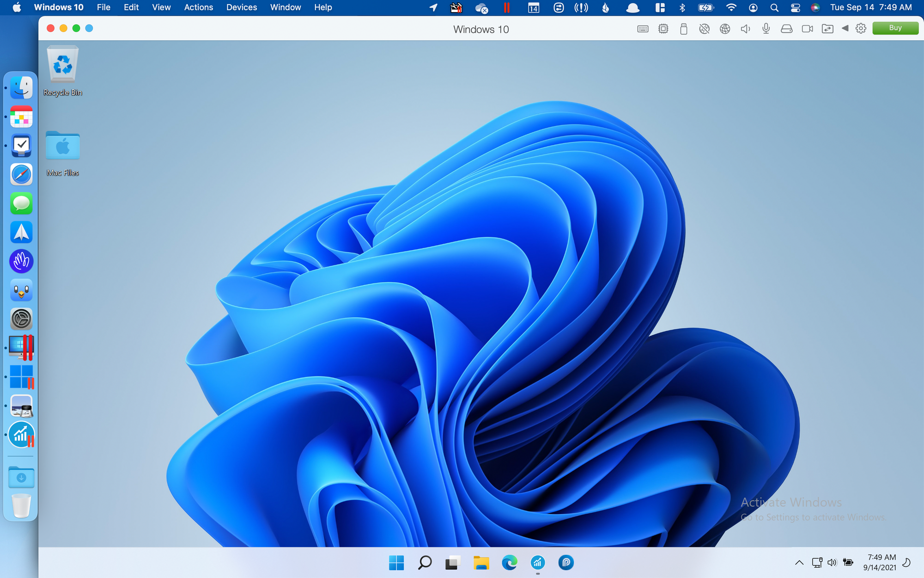The height and width of the screenshot is (578, 924).
Task: Open Parallels red bars menu bar icon
Action: (x=507, y=7)
